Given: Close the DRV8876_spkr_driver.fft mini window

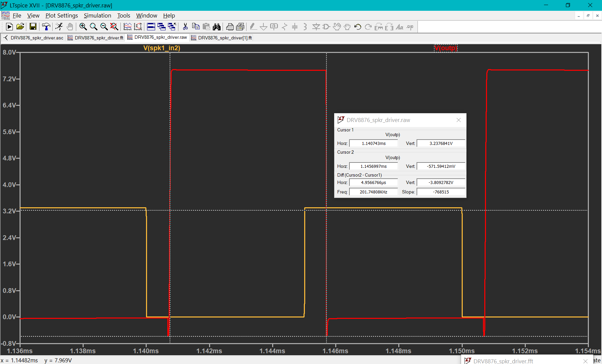Looking at the screenshot, I should [x=585, y=361].
